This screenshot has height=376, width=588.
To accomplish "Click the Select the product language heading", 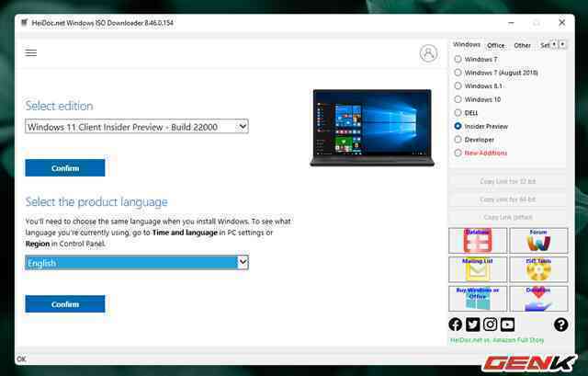I will point(96,202).
